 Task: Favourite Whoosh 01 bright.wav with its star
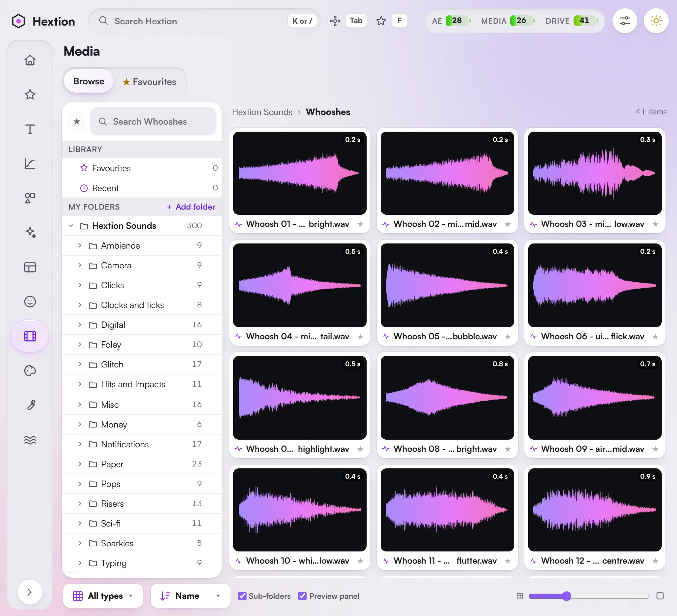(360, 224)
